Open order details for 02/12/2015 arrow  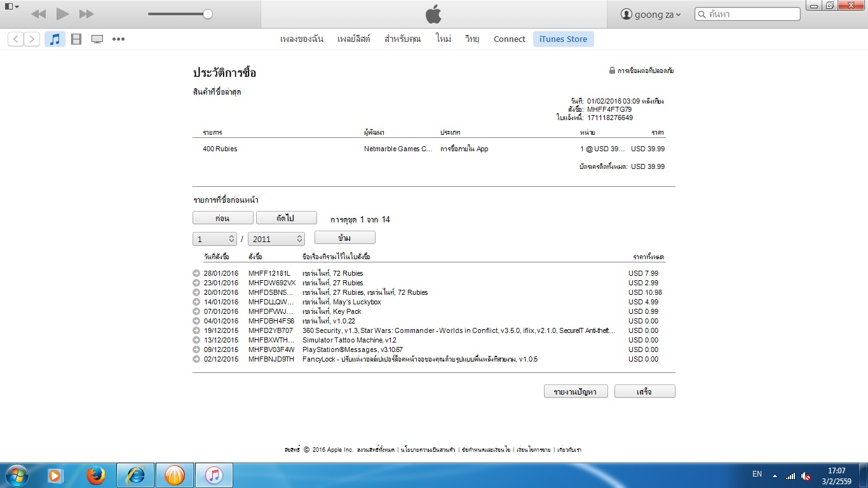tap(196, 359)
